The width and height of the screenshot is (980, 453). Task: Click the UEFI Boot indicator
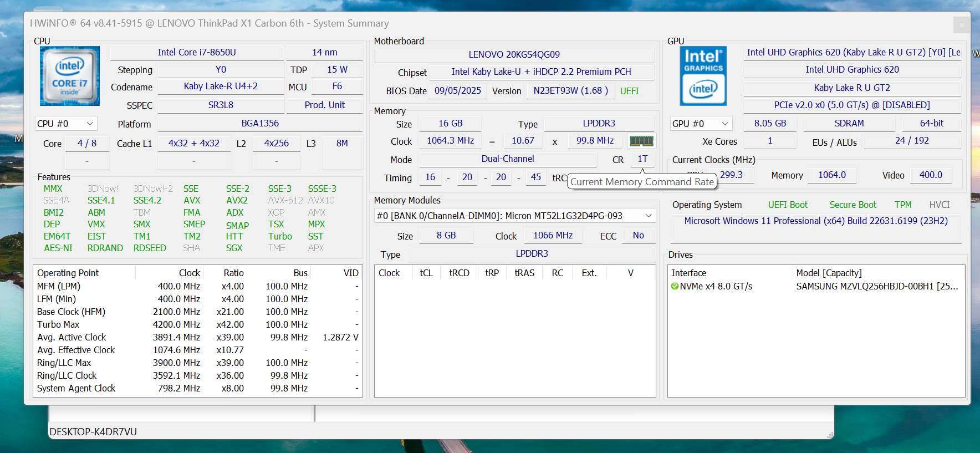point(788,205)
